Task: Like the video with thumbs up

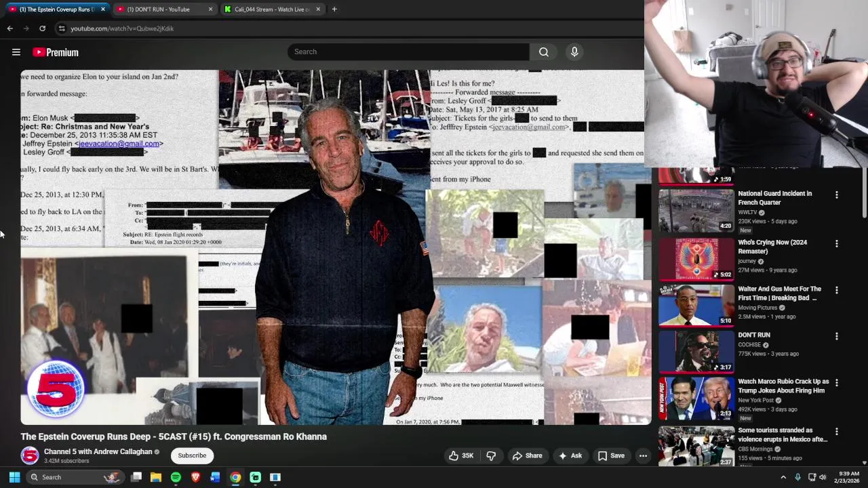Action: pos(461,455)
